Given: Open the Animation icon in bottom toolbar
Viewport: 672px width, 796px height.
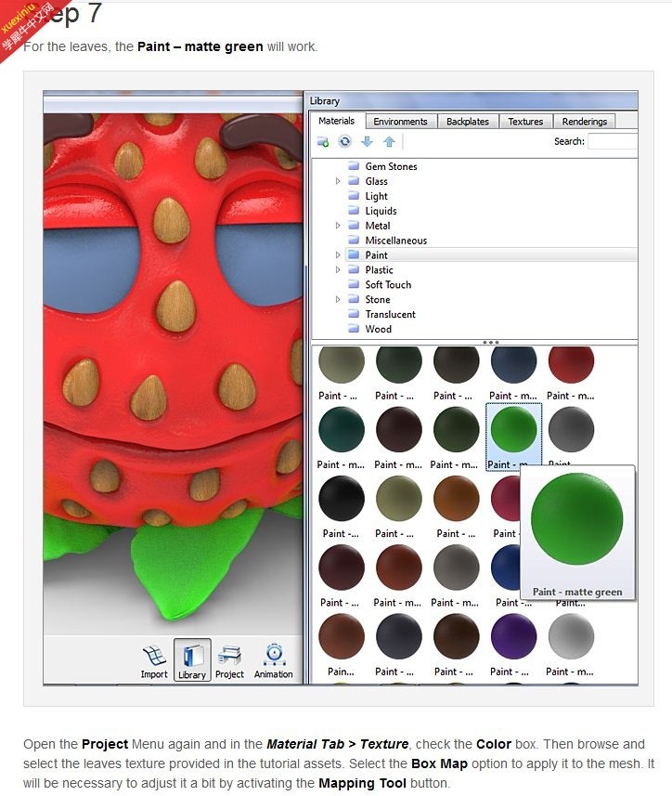Looking at the screenshot, I should click(274, 661).
